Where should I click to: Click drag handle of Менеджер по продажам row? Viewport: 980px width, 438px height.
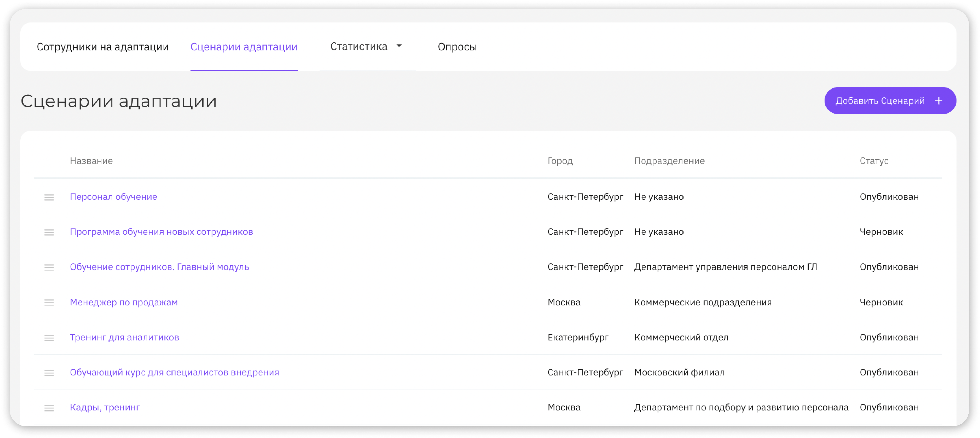(49, 302)
